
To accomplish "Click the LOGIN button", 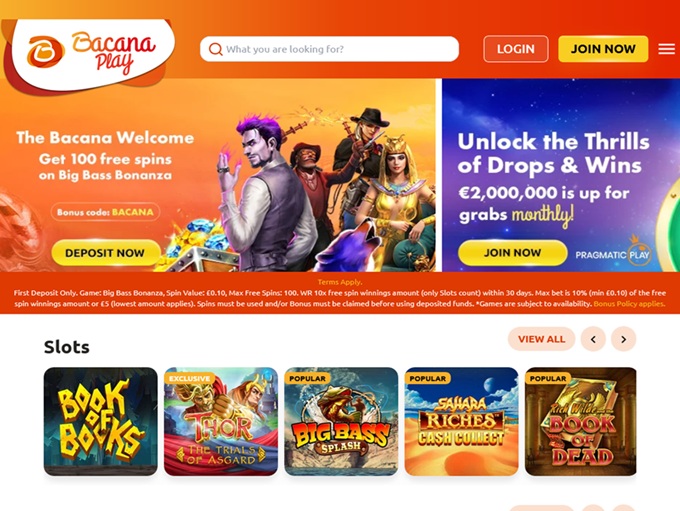I will 516,49.
